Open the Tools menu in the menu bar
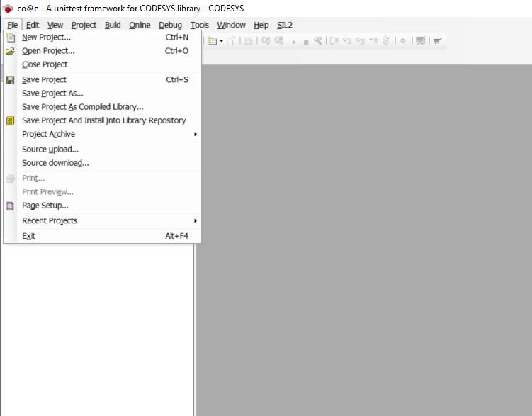 click(200, 25)
